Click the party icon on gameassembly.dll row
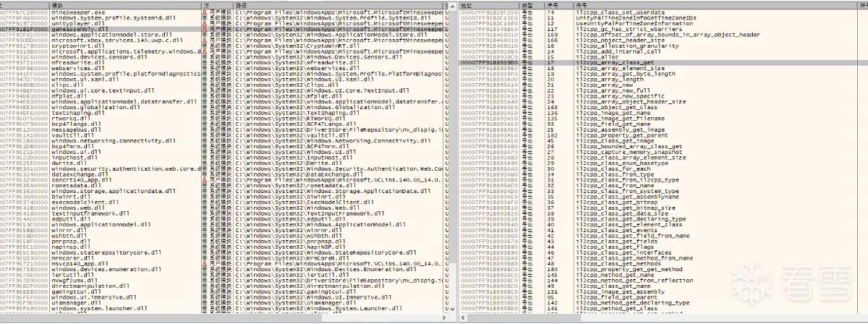Image resolution: width=868 pixels, height=324 pixels. 205,29
